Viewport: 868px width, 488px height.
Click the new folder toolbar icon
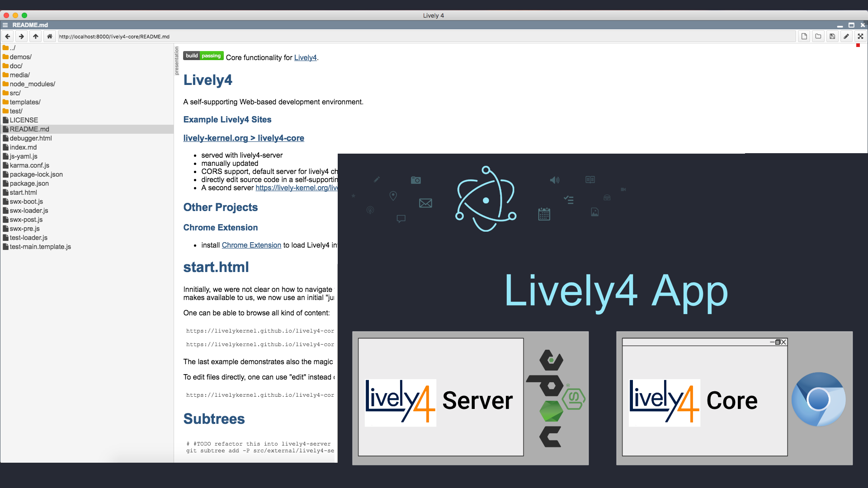[x=818, y=37]
